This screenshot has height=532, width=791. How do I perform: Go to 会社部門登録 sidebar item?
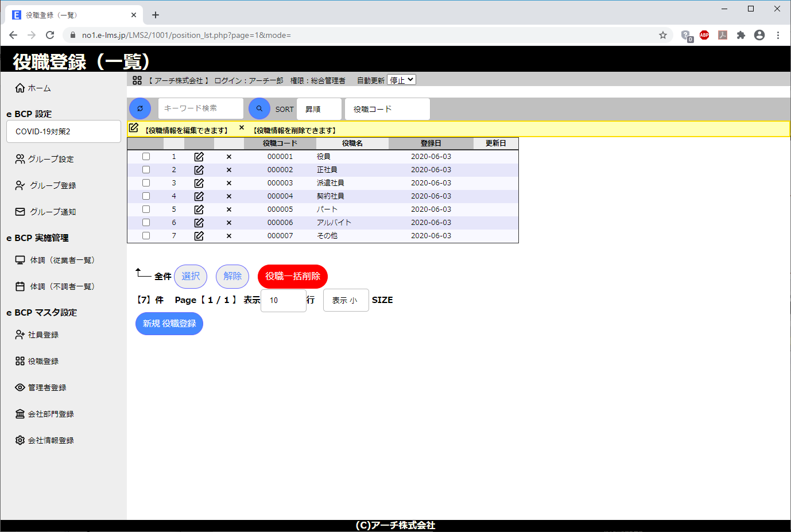51,414
